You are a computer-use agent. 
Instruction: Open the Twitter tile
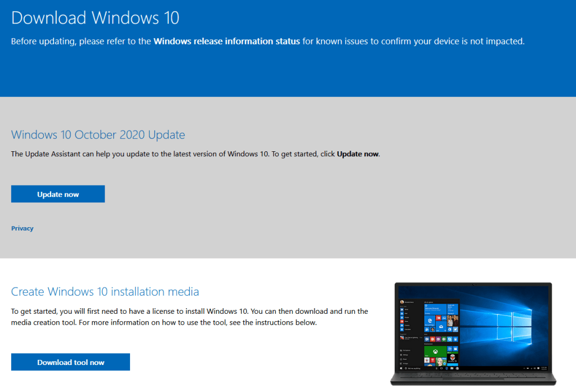point(455,330)
